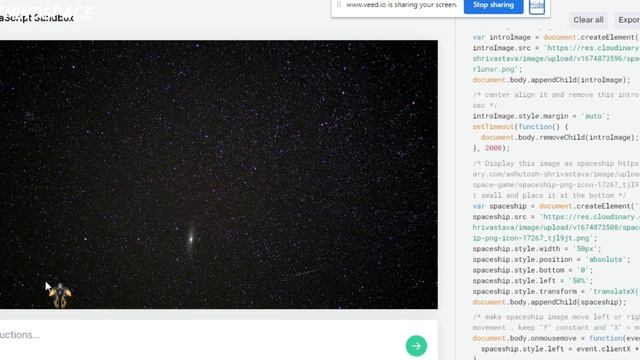Click the 'www.veed.io is sharing your screen' text

click(402, 5)
